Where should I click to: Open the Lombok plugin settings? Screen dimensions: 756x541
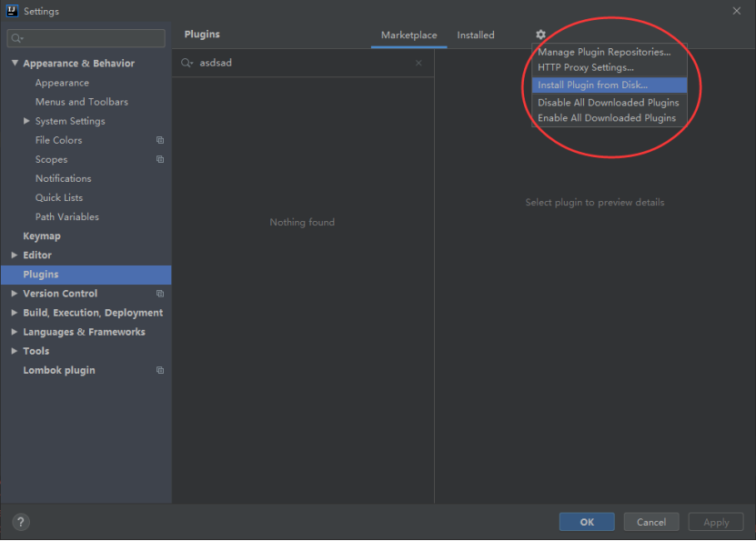pos(59,370)
